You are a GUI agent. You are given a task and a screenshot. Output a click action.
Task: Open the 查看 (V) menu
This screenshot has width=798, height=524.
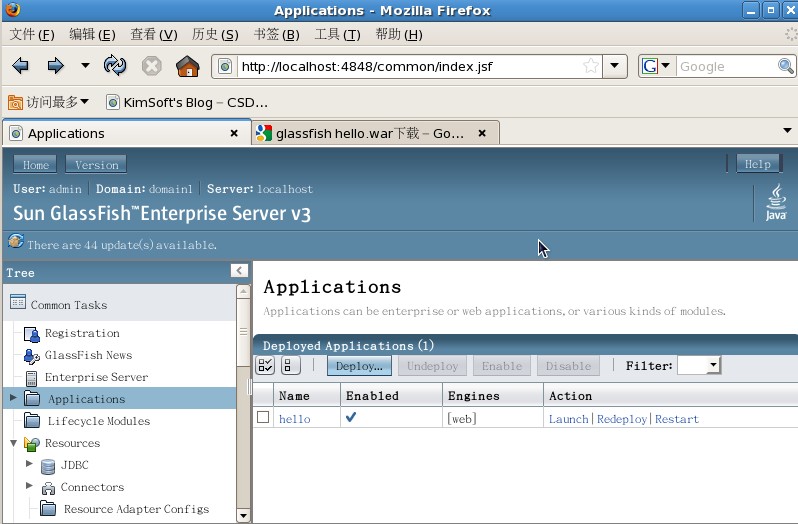(x=154, y=35)
